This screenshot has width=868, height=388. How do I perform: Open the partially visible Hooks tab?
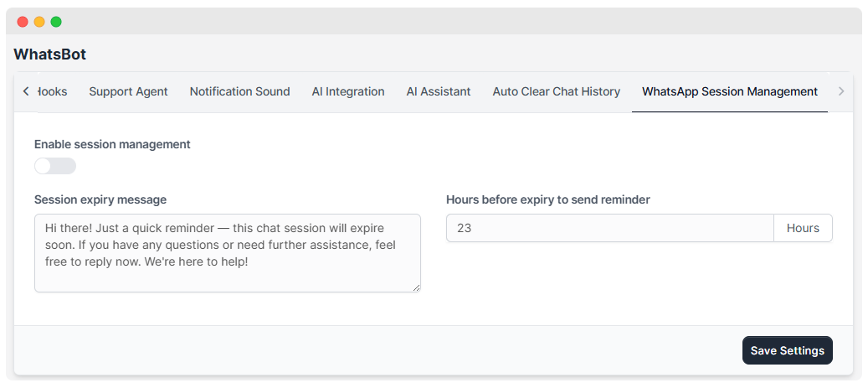click(x=53, y=91)
